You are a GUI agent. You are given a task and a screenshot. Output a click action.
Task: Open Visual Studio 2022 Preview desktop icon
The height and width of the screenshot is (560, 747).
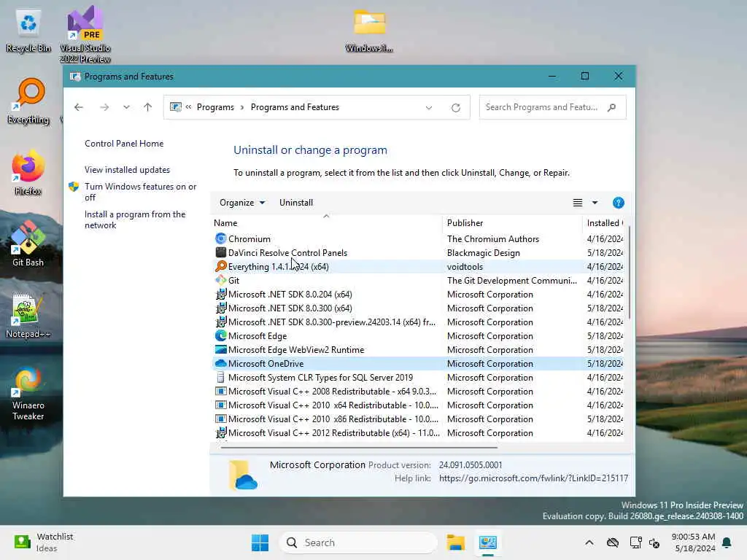[85, 34]
